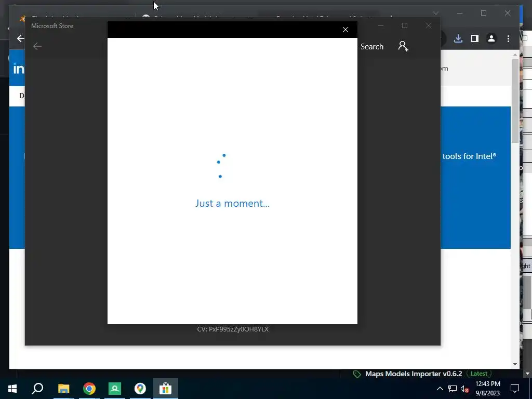Open green contacts app on taskbar

115,389
